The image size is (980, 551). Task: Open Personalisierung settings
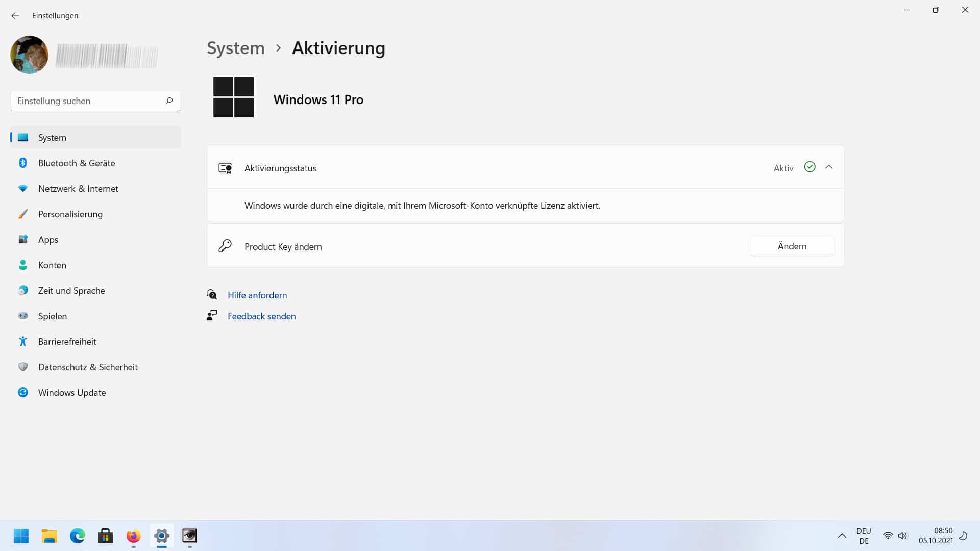[95, 214]
